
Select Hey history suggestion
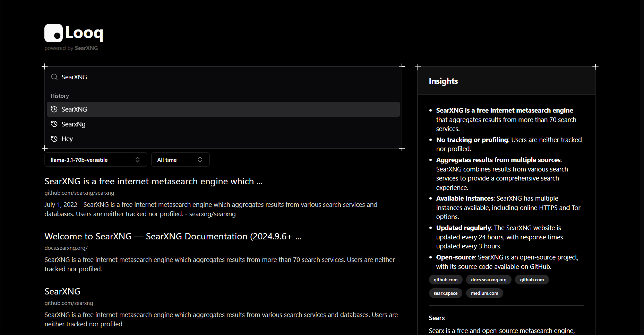tap(223, 139)
